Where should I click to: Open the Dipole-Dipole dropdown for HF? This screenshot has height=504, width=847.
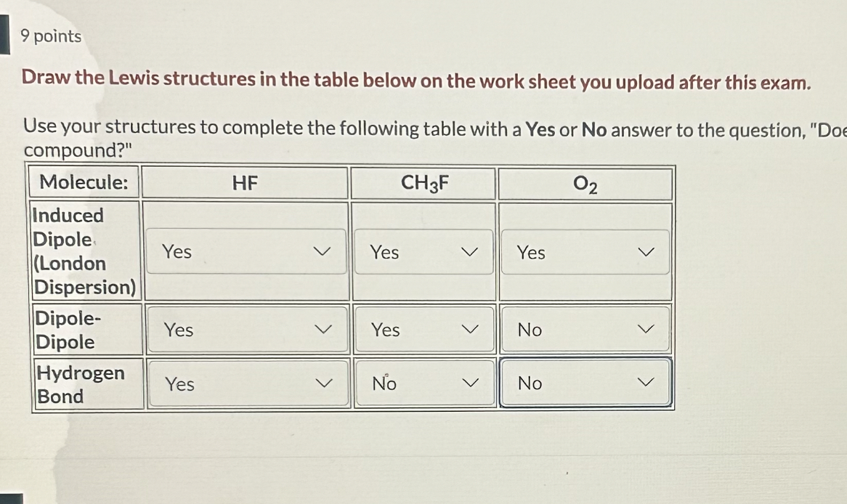246,330
